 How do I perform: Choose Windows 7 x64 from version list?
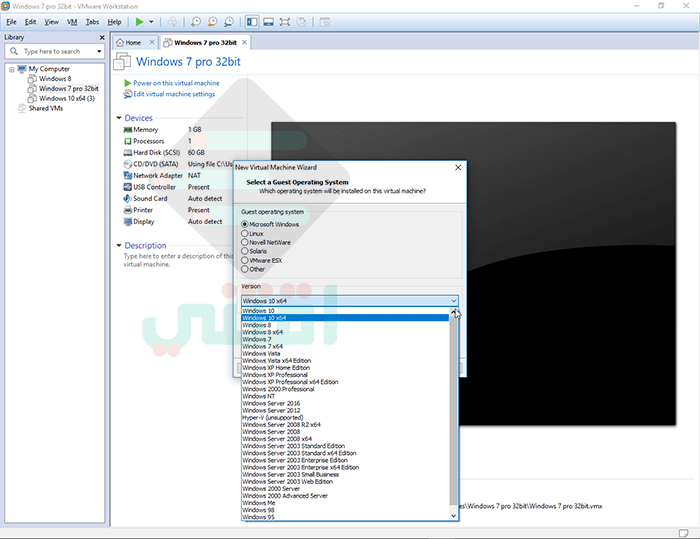(x=345, y=347)
